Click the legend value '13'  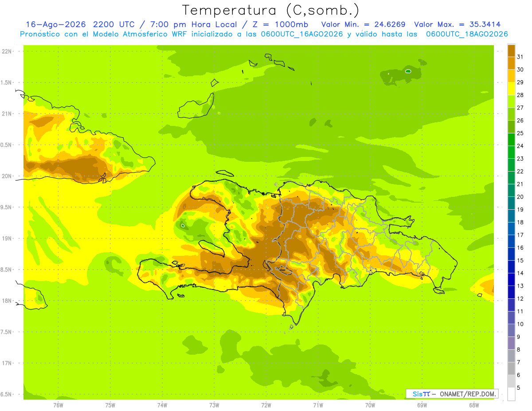tap(520, 286)
